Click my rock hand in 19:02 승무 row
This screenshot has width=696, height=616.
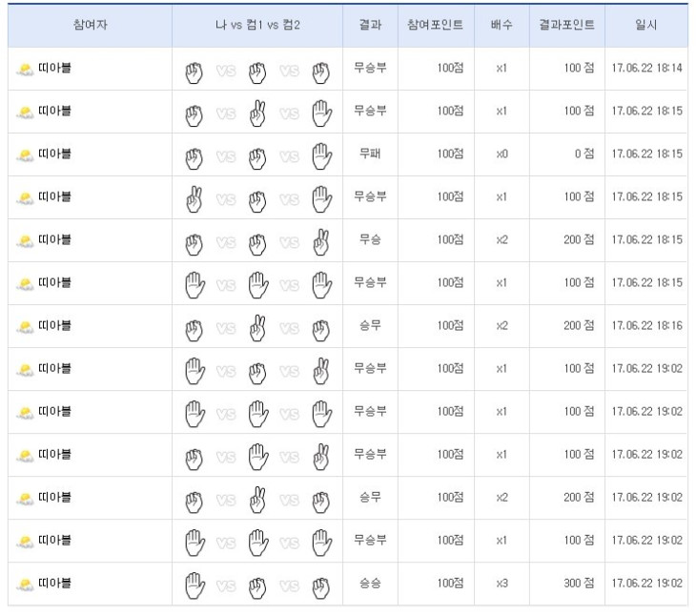tap(194, 503)
